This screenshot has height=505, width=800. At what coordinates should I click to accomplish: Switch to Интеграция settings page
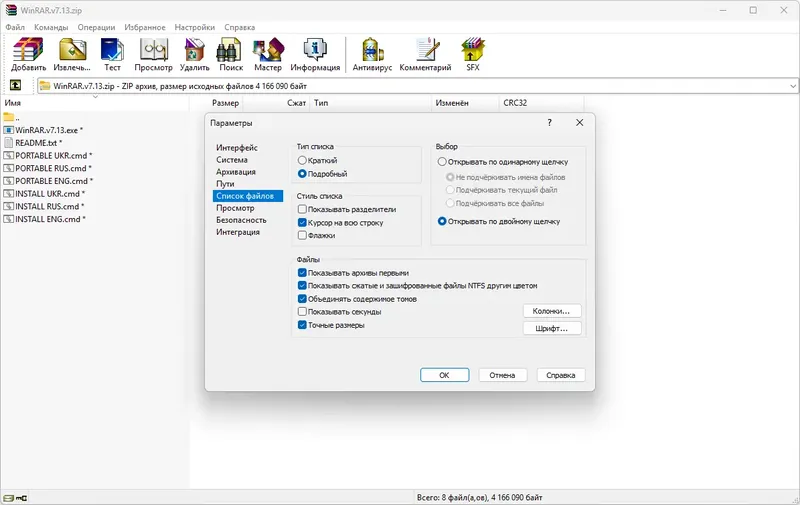tap(238, 232)
